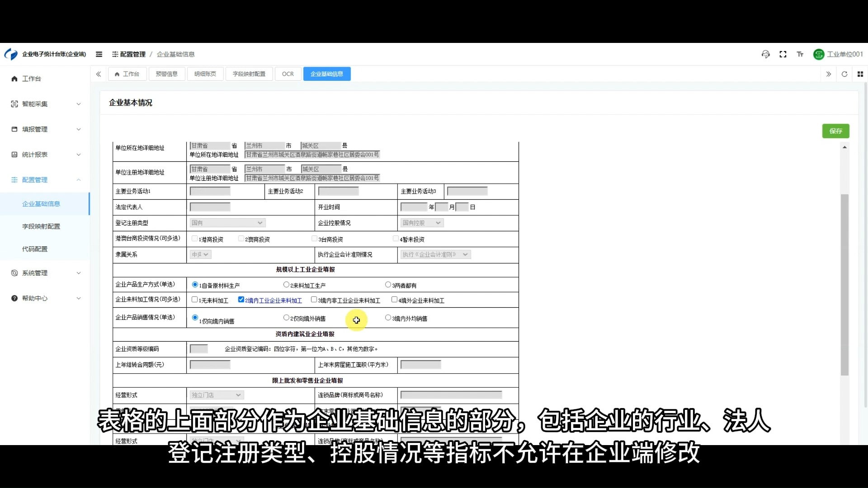Image resolution: width=868 pixels, height=488 pixels.
Task: Collapse the 配置管理 sidebar menu
Action: (x=79, y=180)
